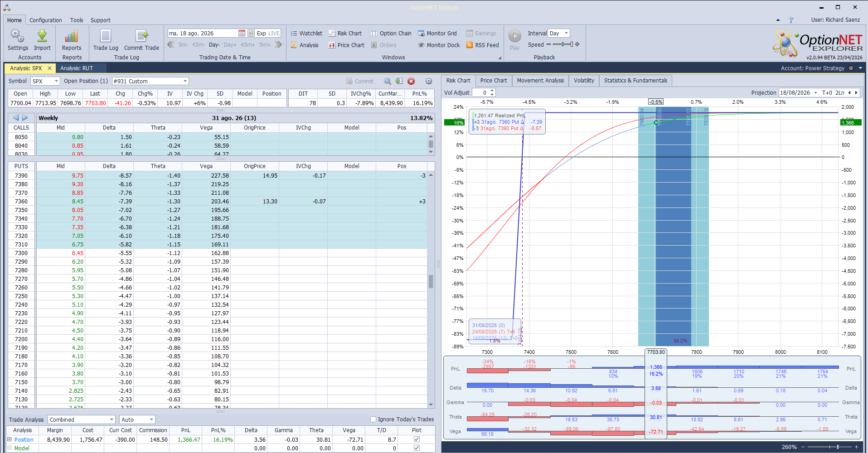Open the Monitor Grid window
This screenshot has width=868, height=453.
coord(437,33)
